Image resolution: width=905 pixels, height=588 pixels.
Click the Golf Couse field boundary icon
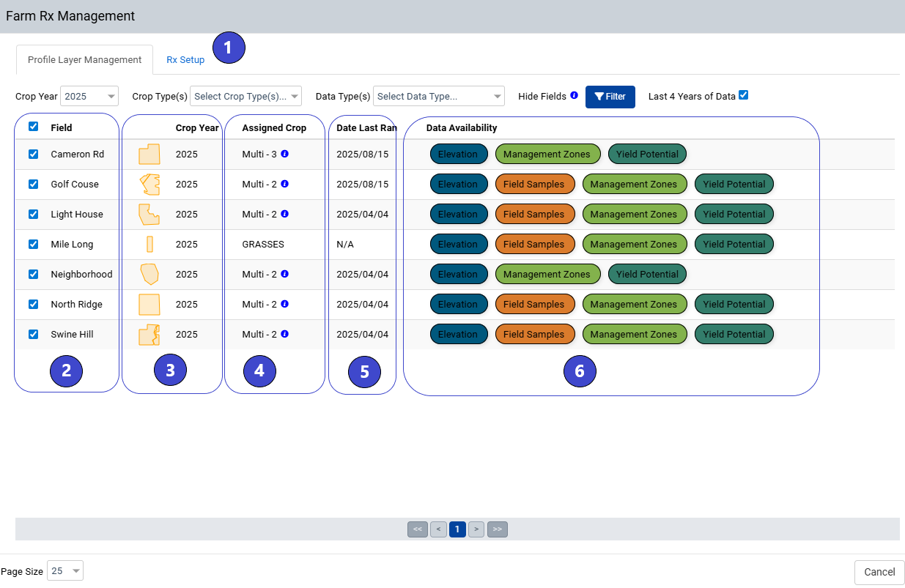pyautogui.click(x=149, y=185)
